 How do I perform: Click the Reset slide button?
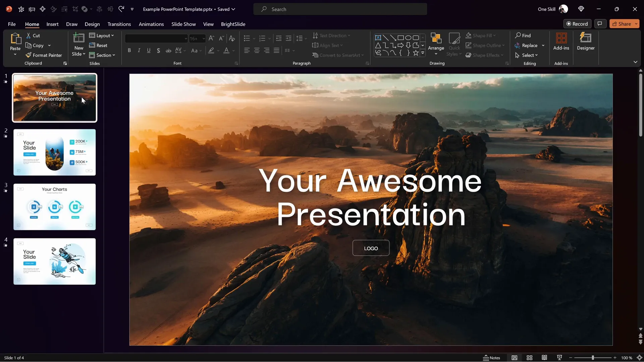tap(98, 45)
